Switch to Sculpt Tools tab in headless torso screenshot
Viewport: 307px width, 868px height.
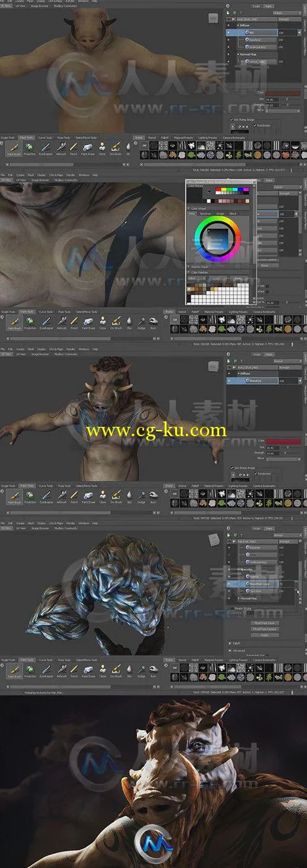(8, 138)
